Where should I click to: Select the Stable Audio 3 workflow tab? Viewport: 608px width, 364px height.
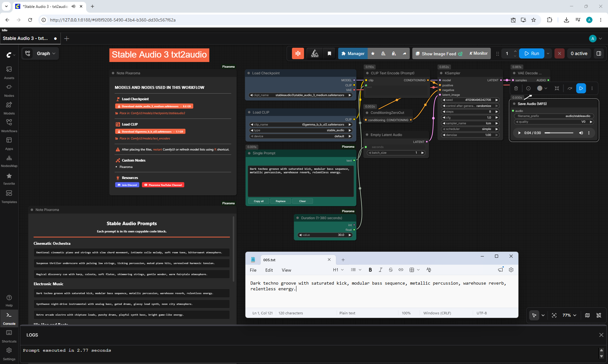30,38
